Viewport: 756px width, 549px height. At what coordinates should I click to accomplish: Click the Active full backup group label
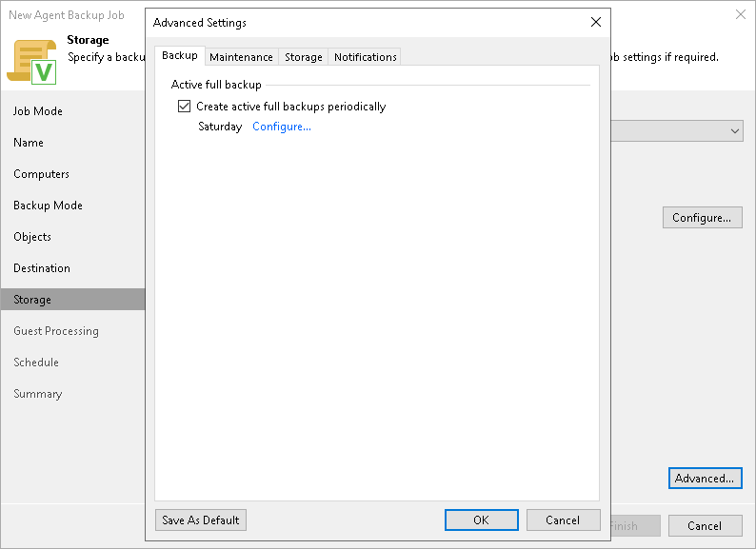click(216, 85)
